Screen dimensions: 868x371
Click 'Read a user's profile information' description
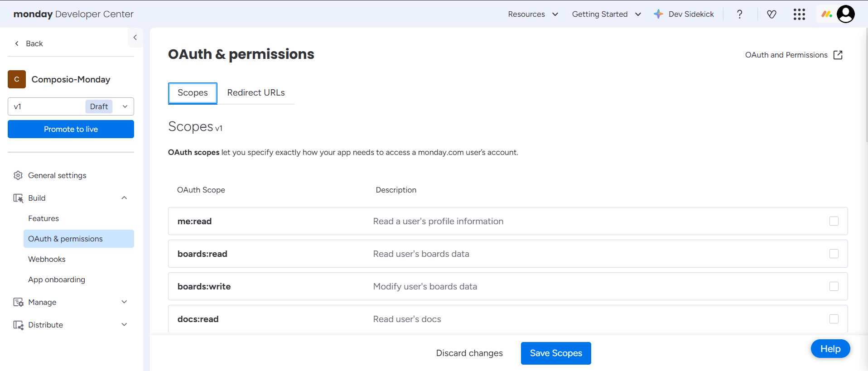438,221
